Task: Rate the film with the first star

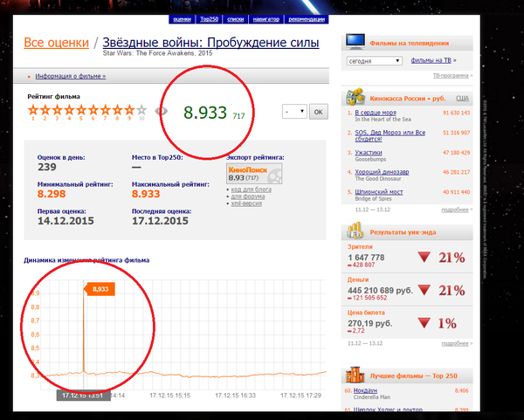Action: (33, 110)
